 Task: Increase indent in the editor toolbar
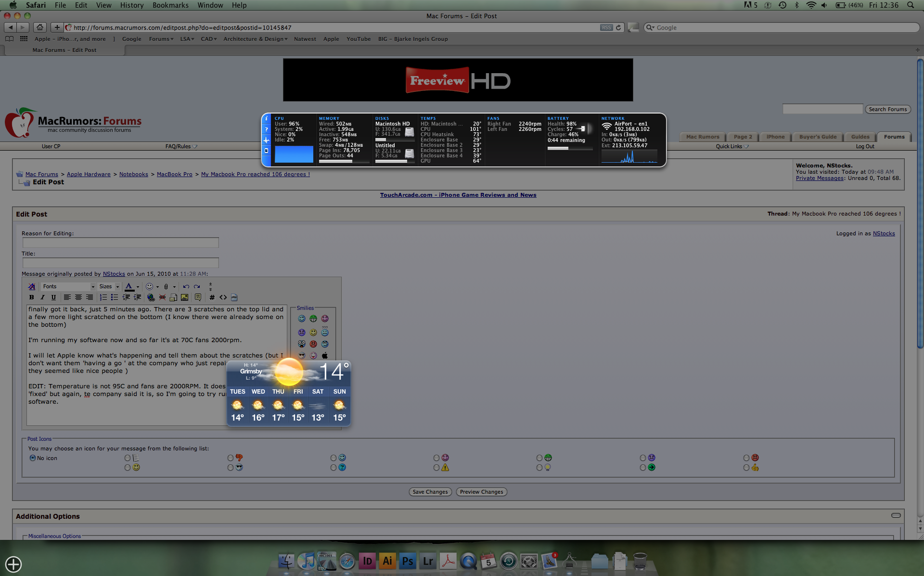click(x=137, y=297)
